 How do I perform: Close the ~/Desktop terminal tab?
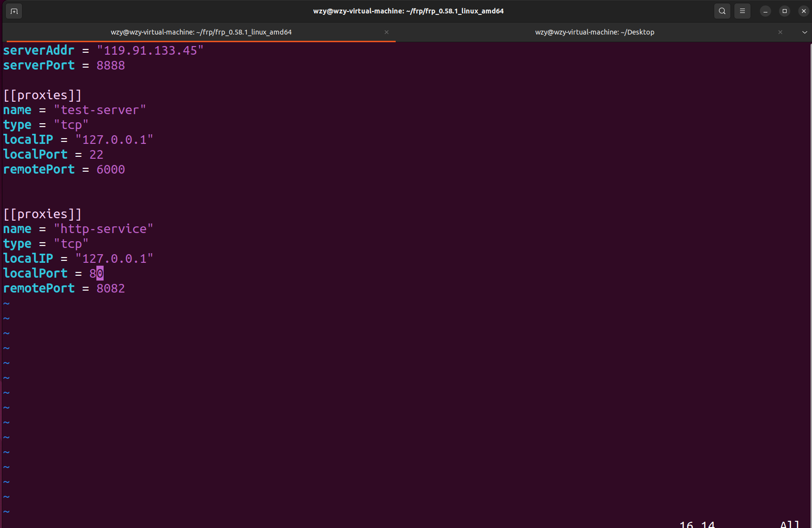pos(780,32)
